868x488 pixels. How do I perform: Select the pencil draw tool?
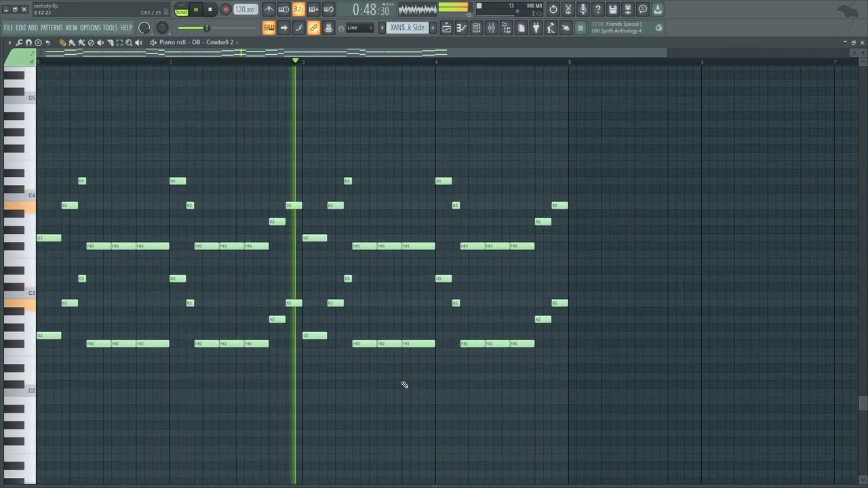click(x=62, y=43)
